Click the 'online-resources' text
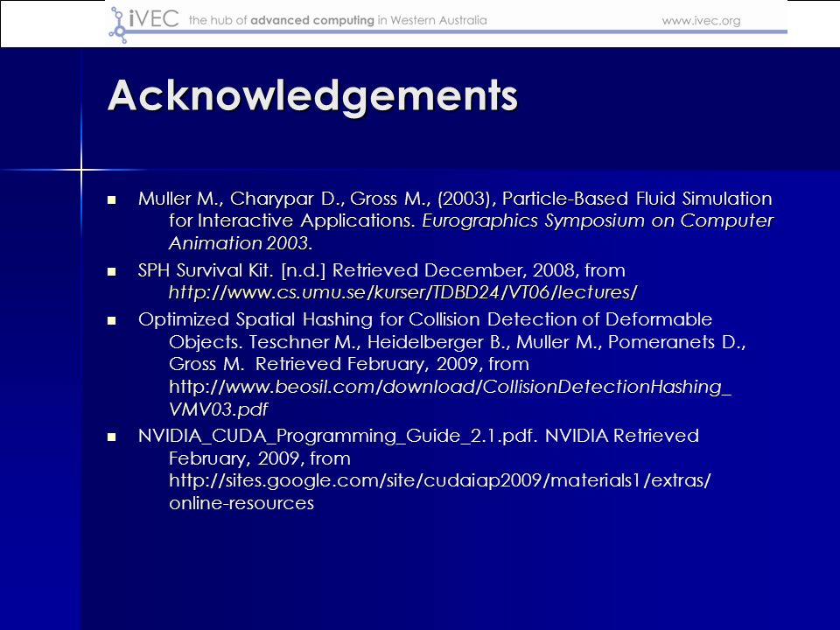 pos(241,503)
